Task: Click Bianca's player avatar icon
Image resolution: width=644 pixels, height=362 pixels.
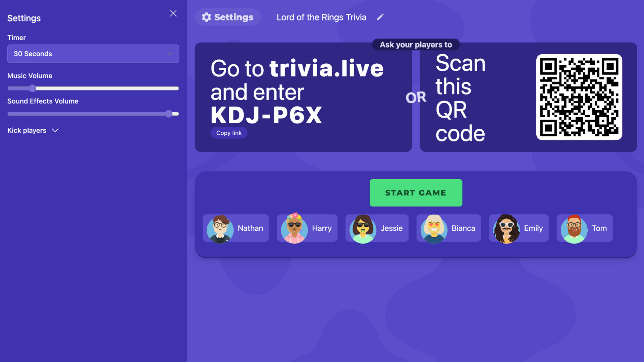Action: (x=434, y=228)
